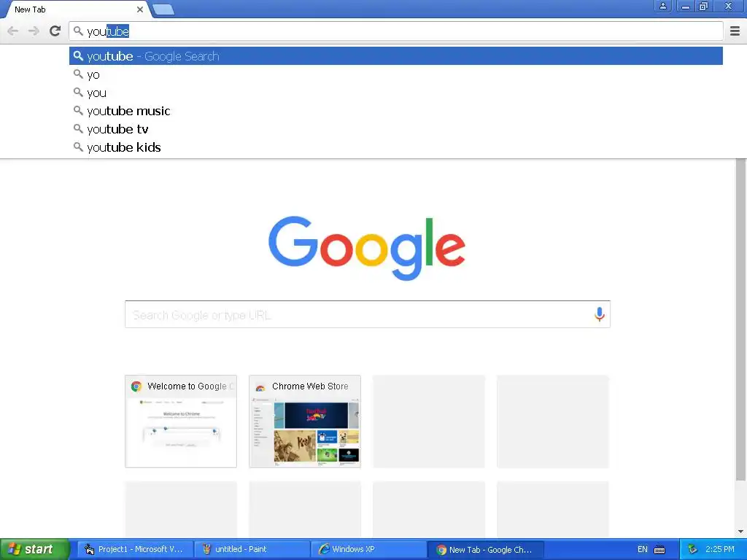Viewport: 747px width, 560px height.
Task: Click the page vertical scrollbar
Action: click(x=740, y=319)
